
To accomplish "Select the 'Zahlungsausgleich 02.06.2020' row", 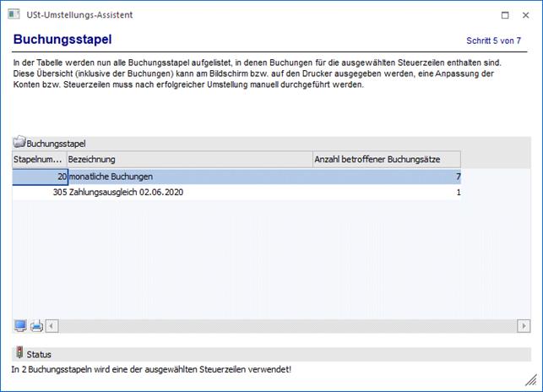I will [189, 193].
